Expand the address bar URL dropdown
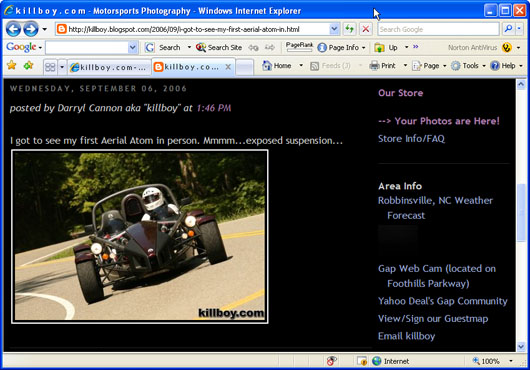 point(334,29)
